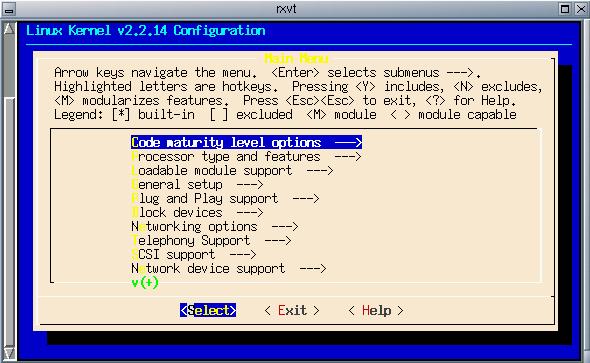
Task: Click the Help button
Action: point(376,310)
